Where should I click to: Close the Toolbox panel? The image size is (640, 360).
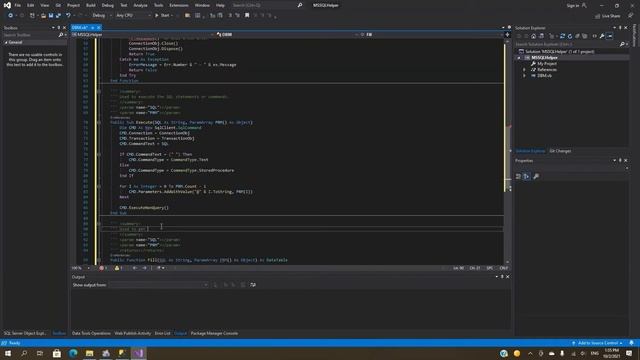(x=64, y=28)
